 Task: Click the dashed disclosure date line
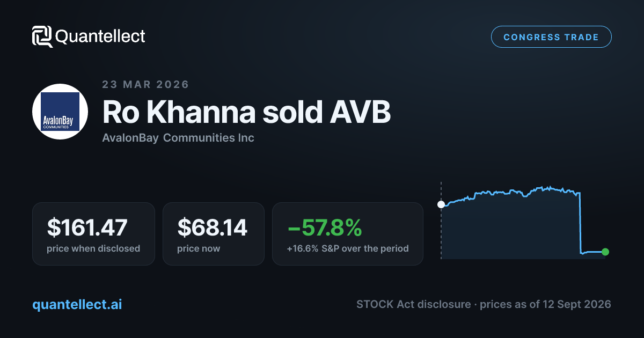441,220
